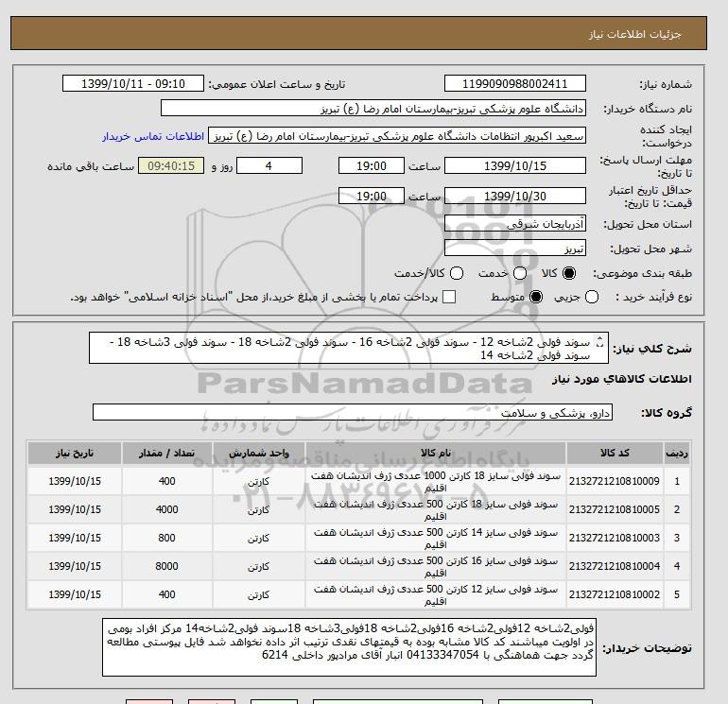Select product code 2132721210810002
The width and height of the screenshot is (728, 704).
click(615, 594)
